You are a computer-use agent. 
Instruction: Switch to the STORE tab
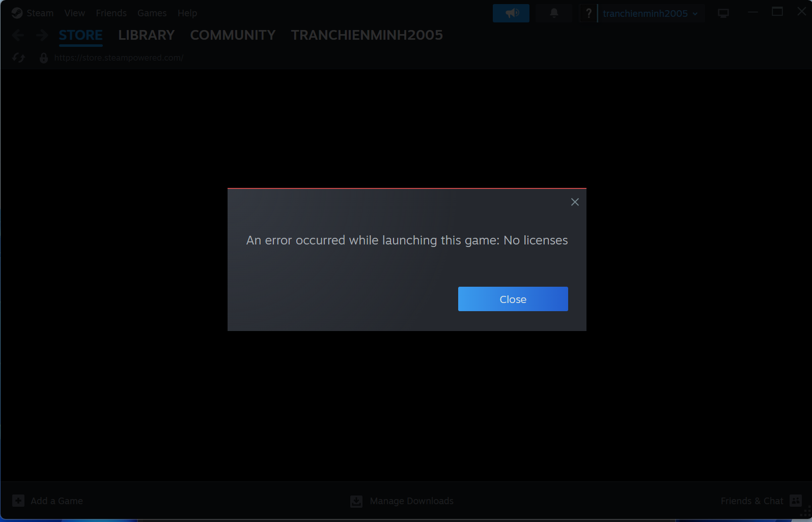pos(80,35)
